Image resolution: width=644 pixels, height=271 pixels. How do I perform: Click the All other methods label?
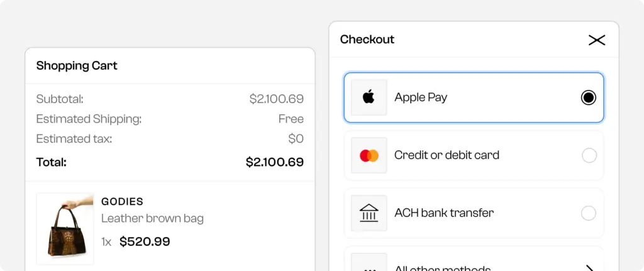[442, 268]
